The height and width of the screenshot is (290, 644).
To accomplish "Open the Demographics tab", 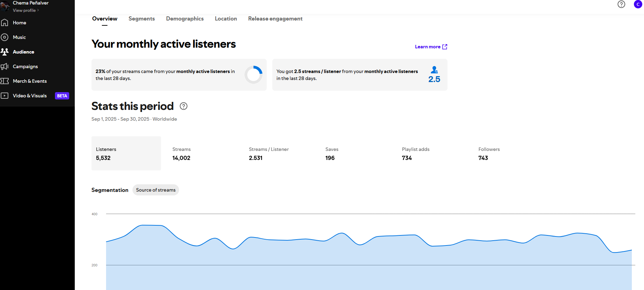I will [x=185, y=19].
